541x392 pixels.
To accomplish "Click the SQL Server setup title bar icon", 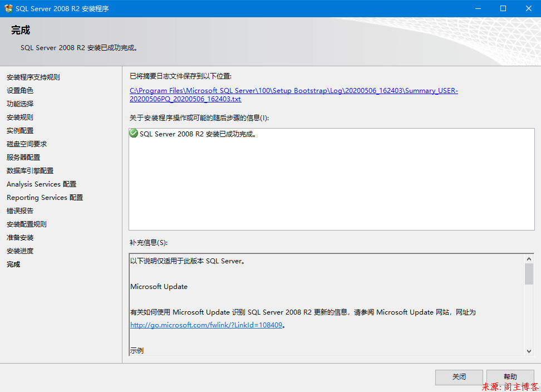I will [8, 8].
